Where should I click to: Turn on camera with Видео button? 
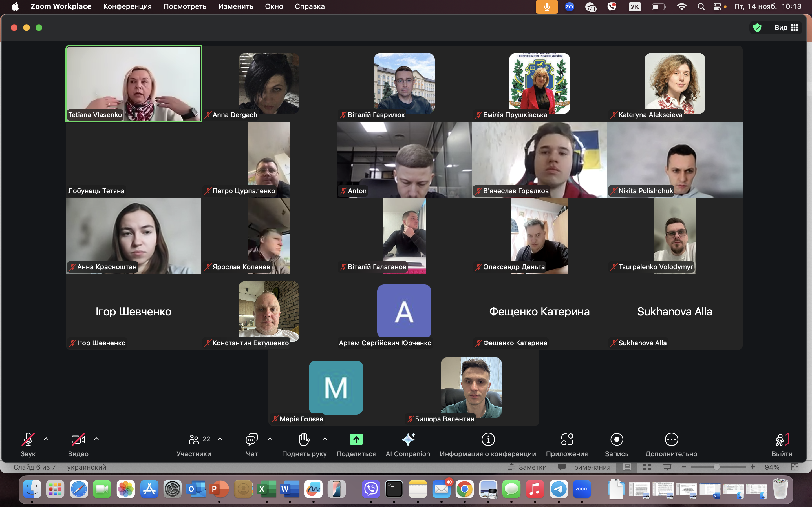[78, 439]
